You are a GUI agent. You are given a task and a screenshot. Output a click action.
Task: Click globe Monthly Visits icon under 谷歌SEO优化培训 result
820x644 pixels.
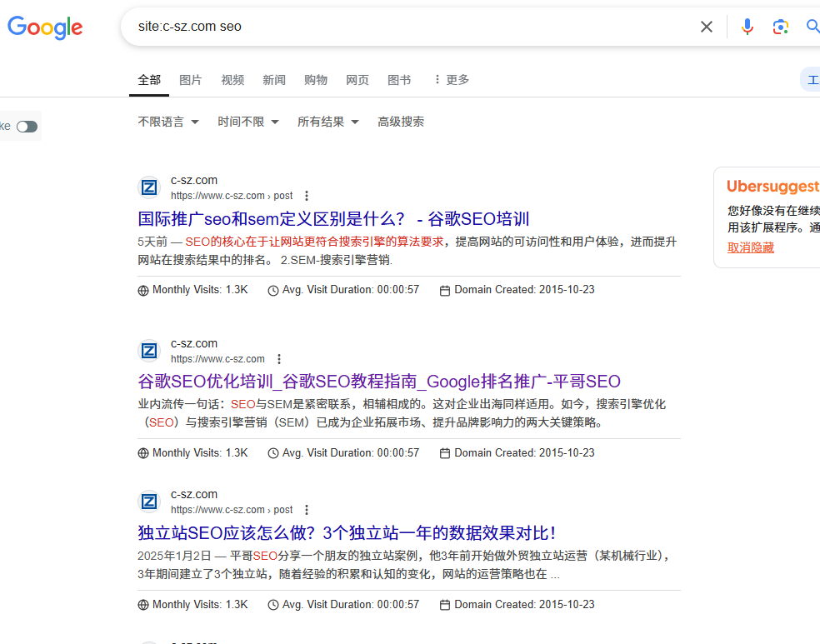143,453
